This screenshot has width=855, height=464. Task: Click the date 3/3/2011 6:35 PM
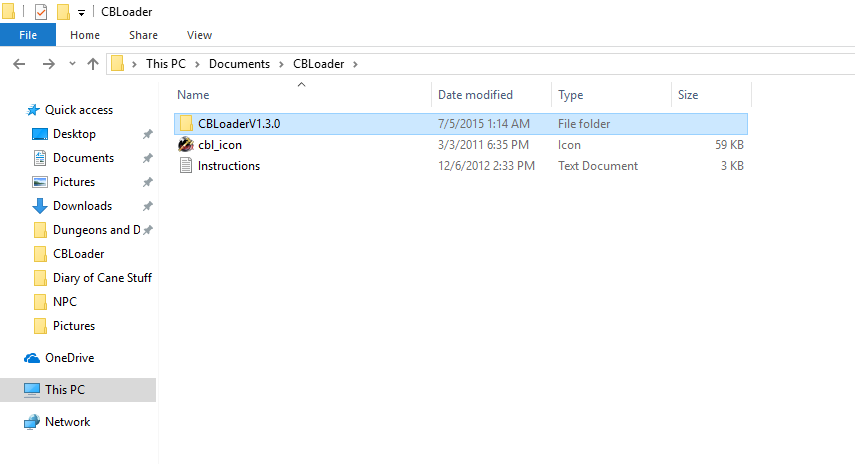click(483, 145)
